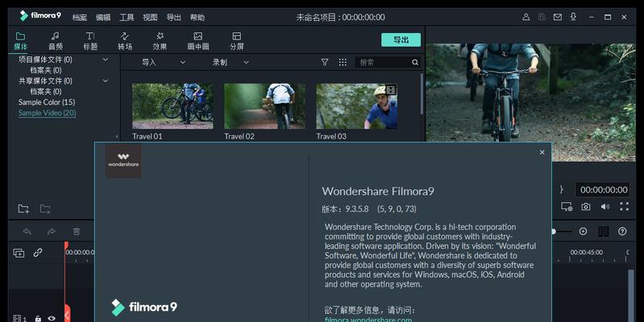Open the filmora.wondershare.com link
The height and width of the screenshot is (322, 644).
tap(368, 319)
